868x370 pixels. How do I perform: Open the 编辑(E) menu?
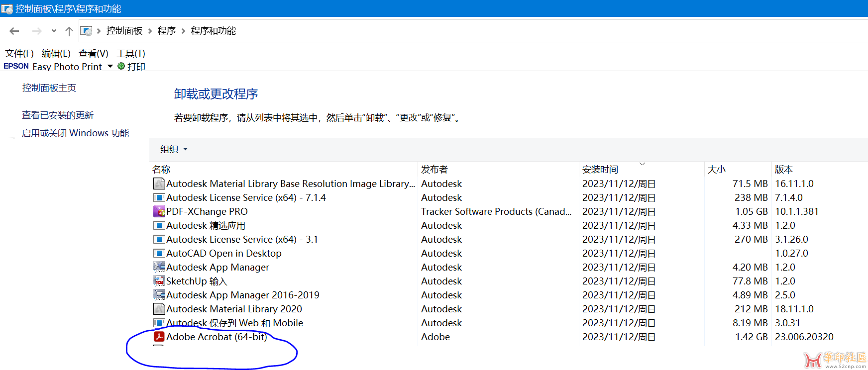tap(56, 53)
